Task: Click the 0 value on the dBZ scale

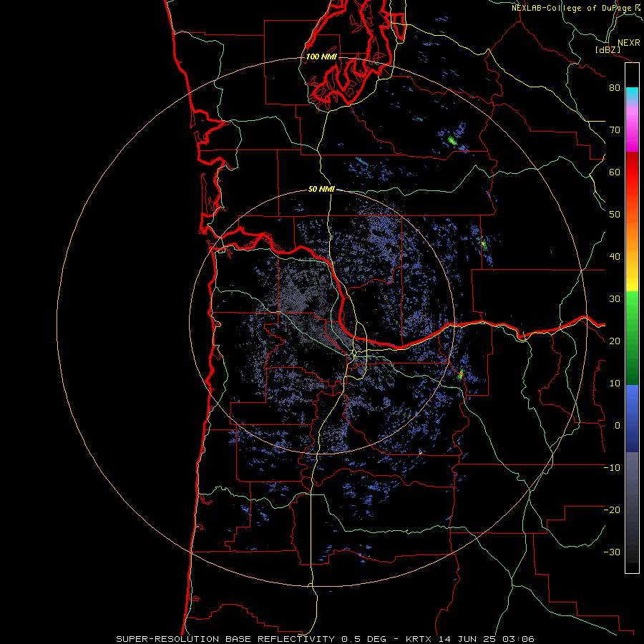Action: pyautogui.click(x=618, y=426)
